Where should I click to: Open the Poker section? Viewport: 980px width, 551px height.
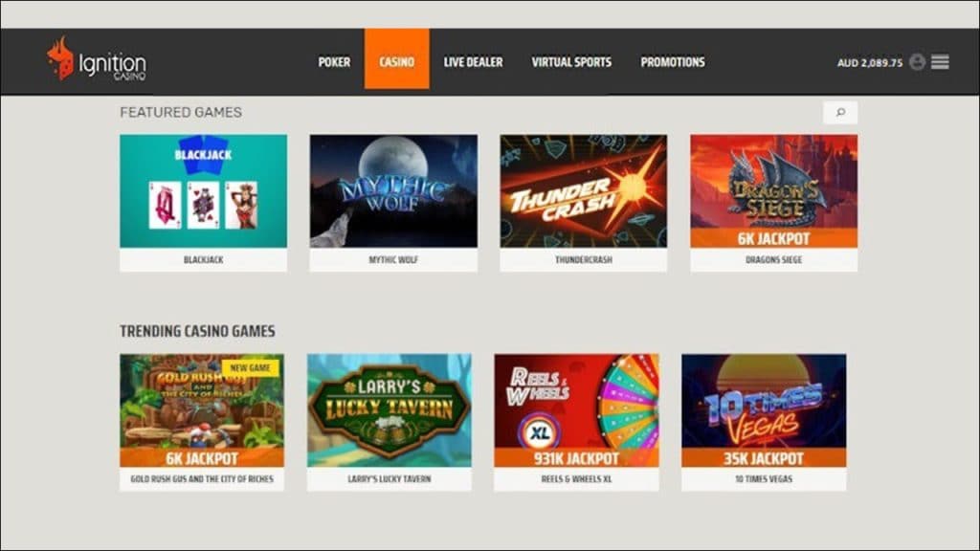(334, 62)
